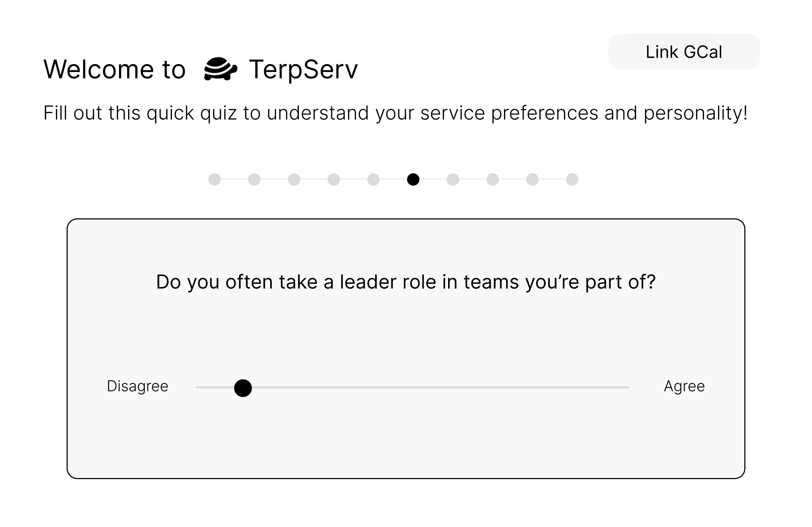
Task: Open the fourth quiz progress dot
Action: coord(334,179)
